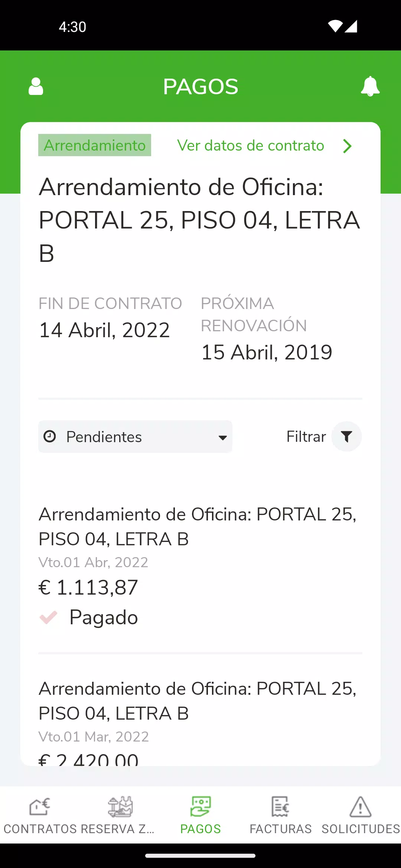Tap the filter funnel icon
This screenshot has width=401, height=868.
[346, 437]
